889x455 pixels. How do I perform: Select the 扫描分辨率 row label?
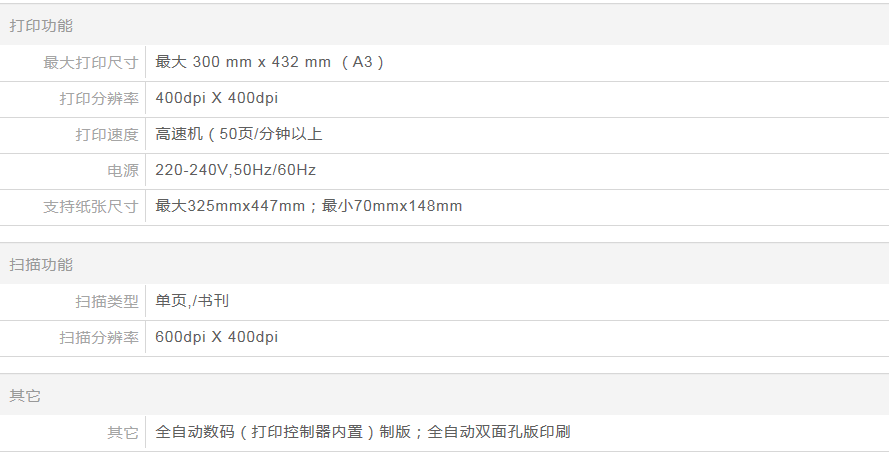pos(99,337)
